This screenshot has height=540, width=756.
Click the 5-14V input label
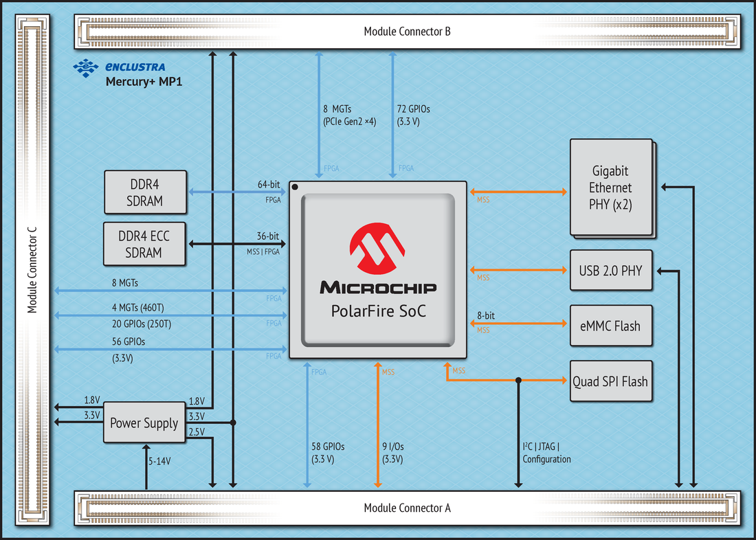click(159, 461)
